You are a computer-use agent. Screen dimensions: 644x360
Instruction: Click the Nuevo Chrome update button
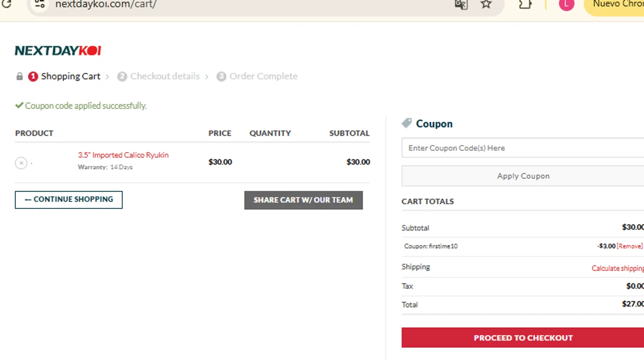615,5
